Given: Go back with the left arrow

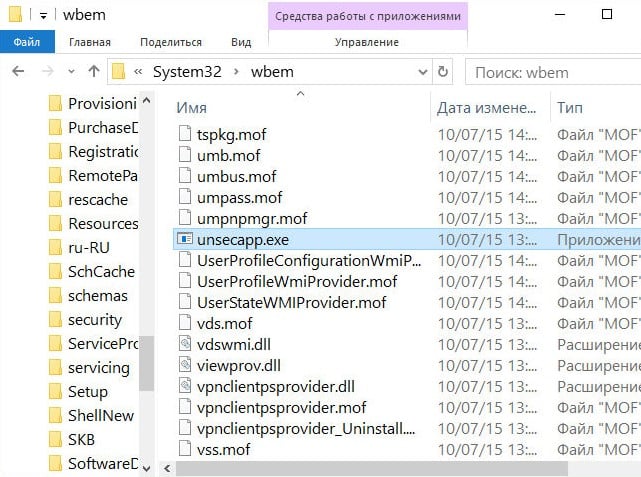Looking at the screenshot, I should coord(18,72).
